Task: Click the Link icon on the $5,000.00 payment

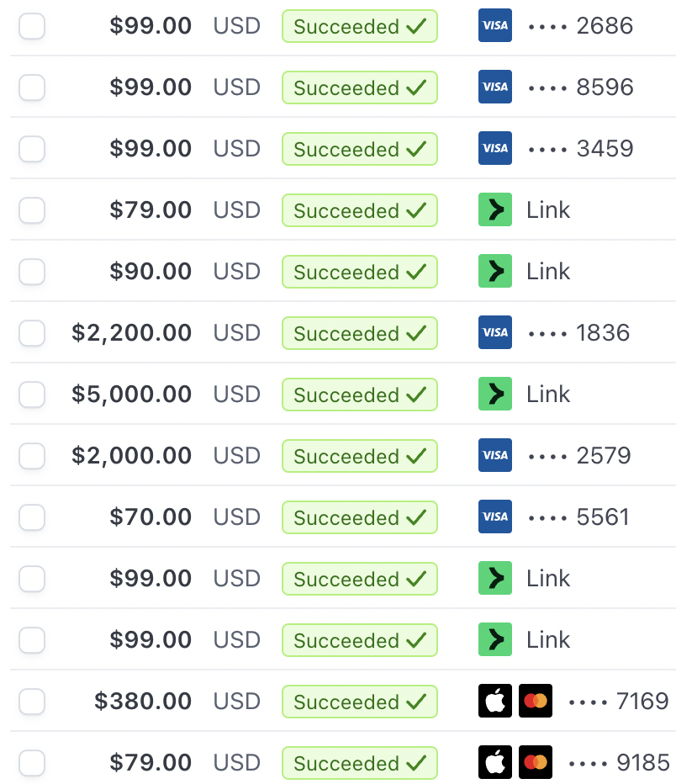Action: 494,394
